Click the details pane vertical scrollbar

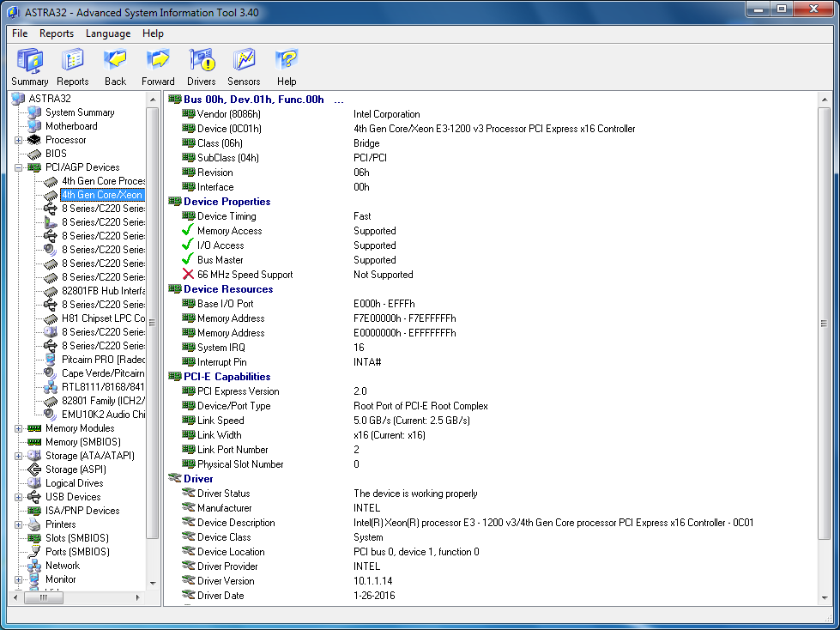coord(824,323)
